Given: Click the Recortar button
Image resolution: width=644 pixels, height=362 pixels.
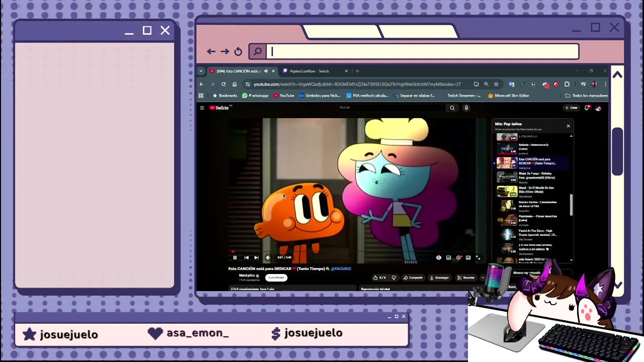Looking at the screenshot, I should pyautogui.click(x=466, y=278).
